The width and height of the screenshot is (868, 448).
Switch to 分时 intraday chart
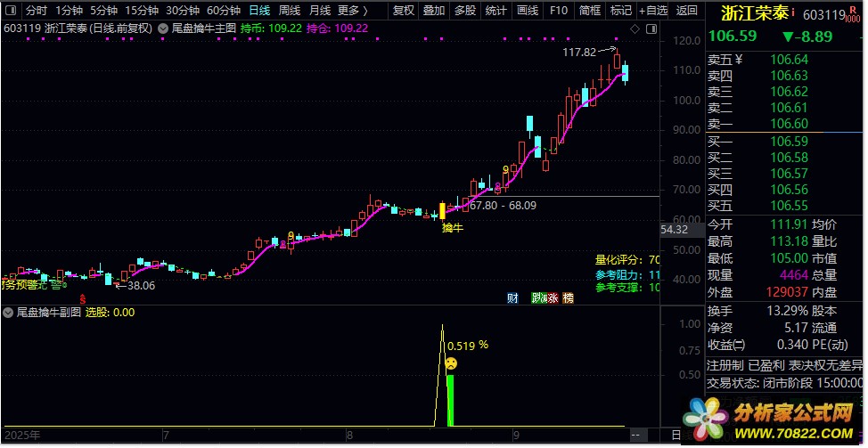click(37, 10)
